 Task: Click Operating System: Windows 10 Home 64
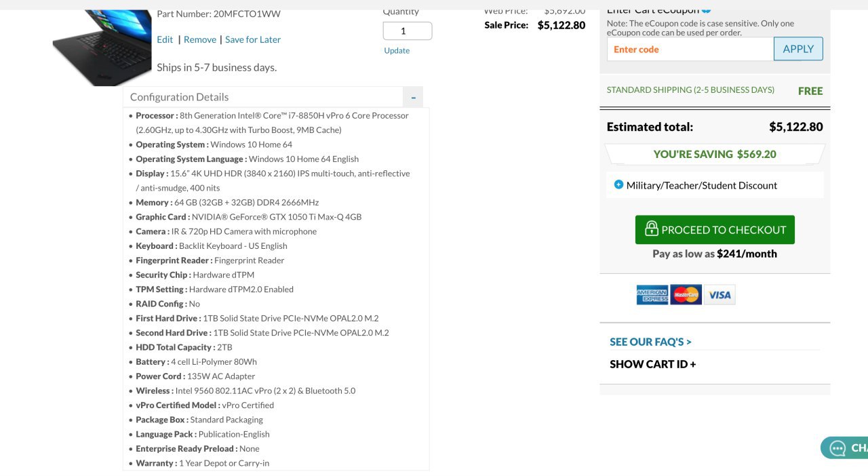pyautogui.click(x=214, y=144)
